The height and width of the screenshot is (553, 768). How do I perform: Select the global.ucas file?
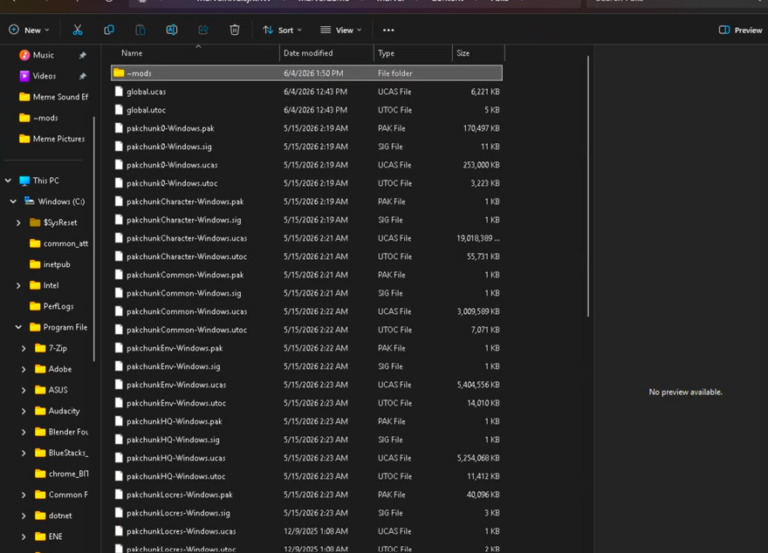point(307,92)
